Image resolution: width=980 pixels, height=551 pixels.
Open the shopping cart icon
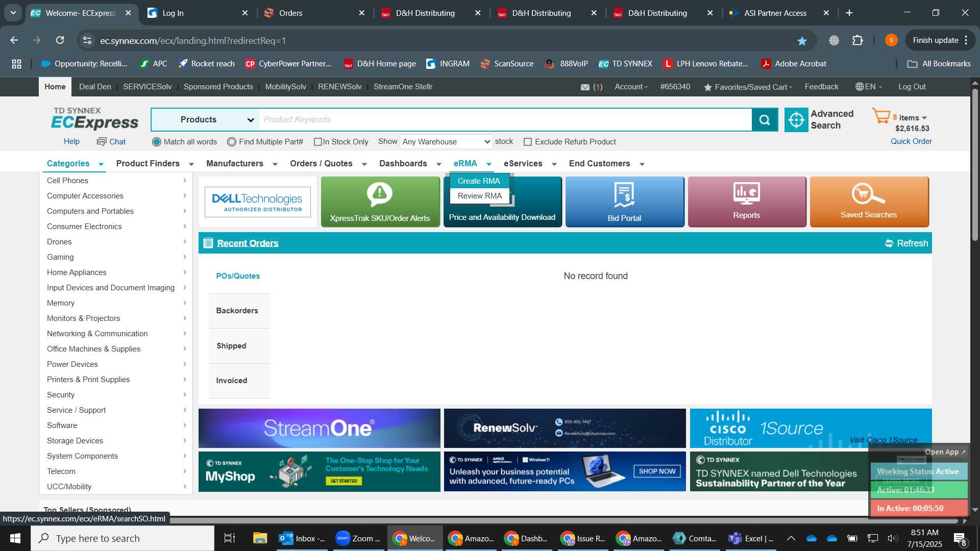(x=881, y=116)
